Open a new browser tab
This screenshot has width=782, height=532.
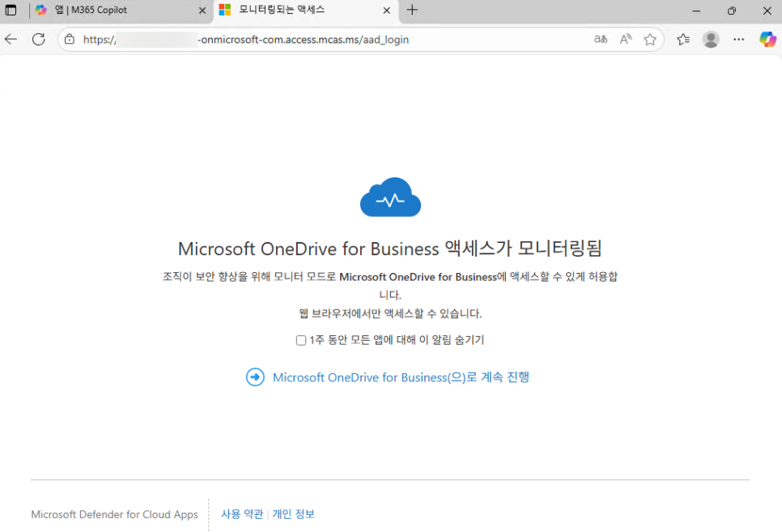pos(412,10)
